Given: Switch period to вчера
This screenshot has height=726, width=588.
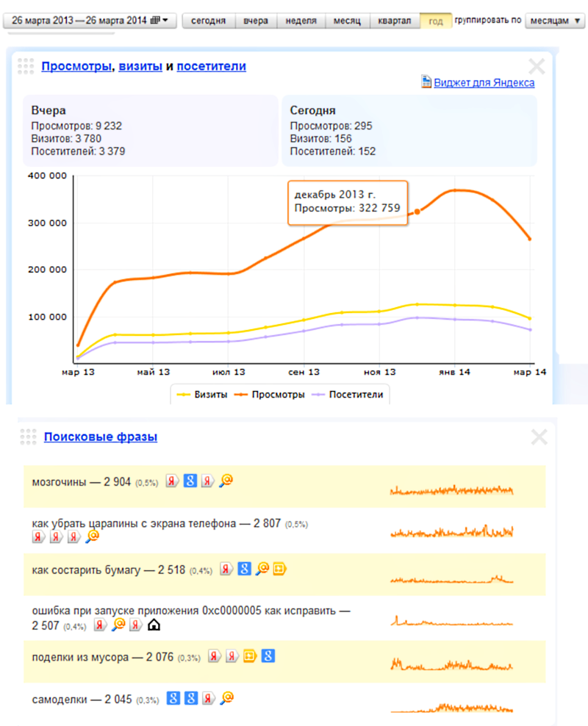Looking at the screenshot, I should click(x=256, y=21).
